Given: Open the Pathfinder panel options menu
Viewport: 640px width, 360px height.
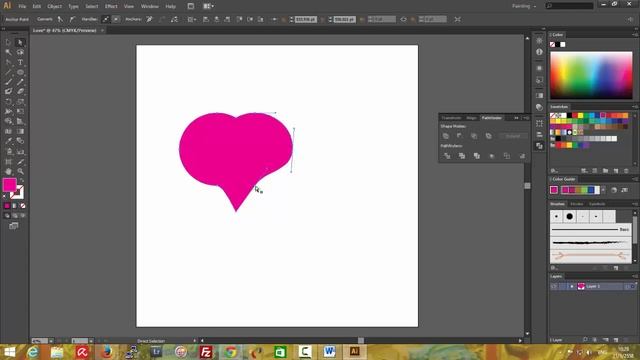Looking at the screenshot, I should (526, 118).
